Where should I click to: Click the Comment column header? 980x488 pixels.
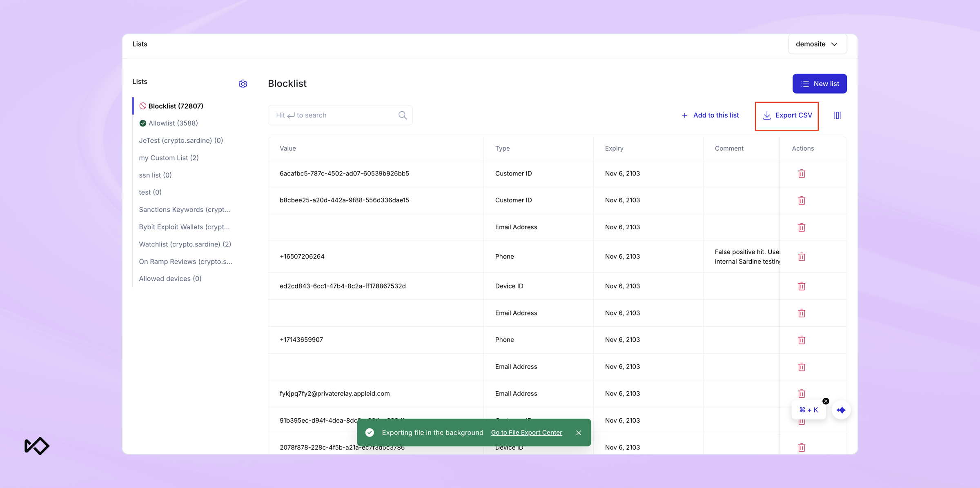(729, 149)
